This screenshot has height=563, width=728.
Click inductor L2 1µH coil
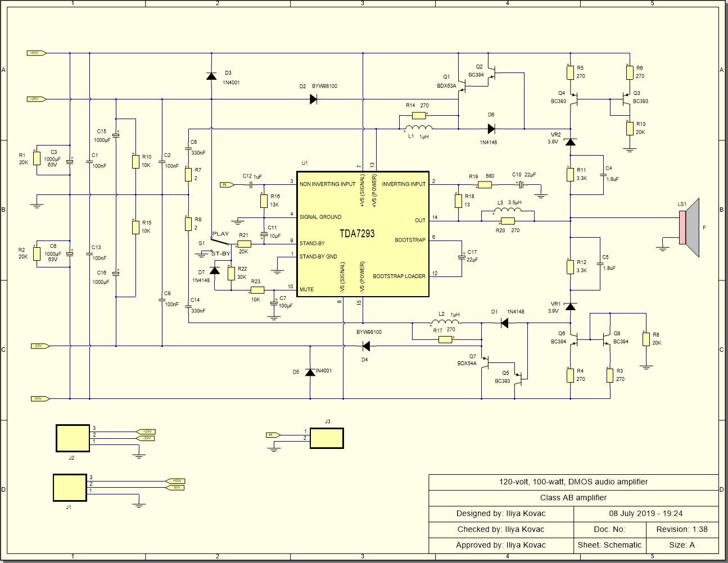coord(446,321)
